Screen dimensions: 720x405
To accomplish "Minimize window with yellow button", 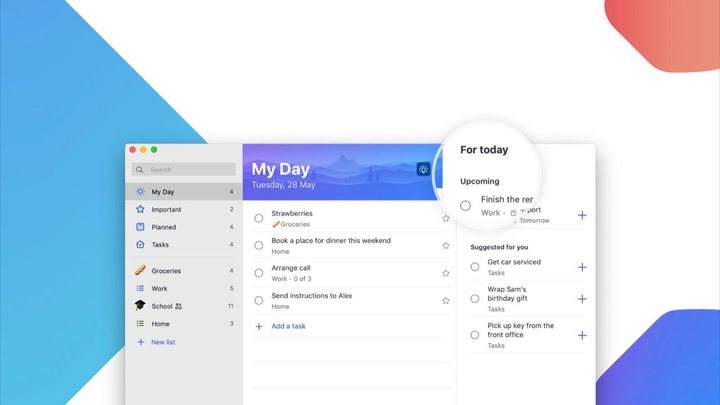I will pos(143,150).
